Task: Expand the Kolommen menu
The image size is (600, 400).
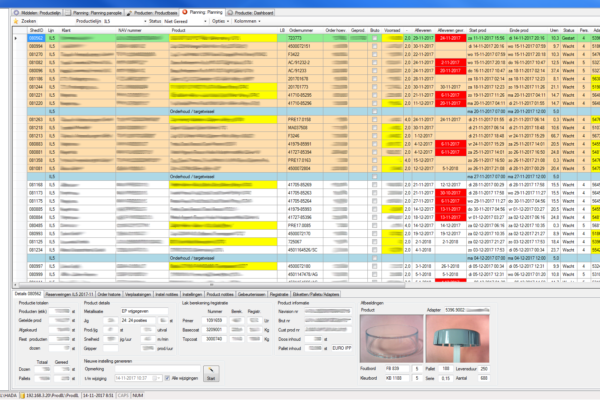Action: point(247,21)
